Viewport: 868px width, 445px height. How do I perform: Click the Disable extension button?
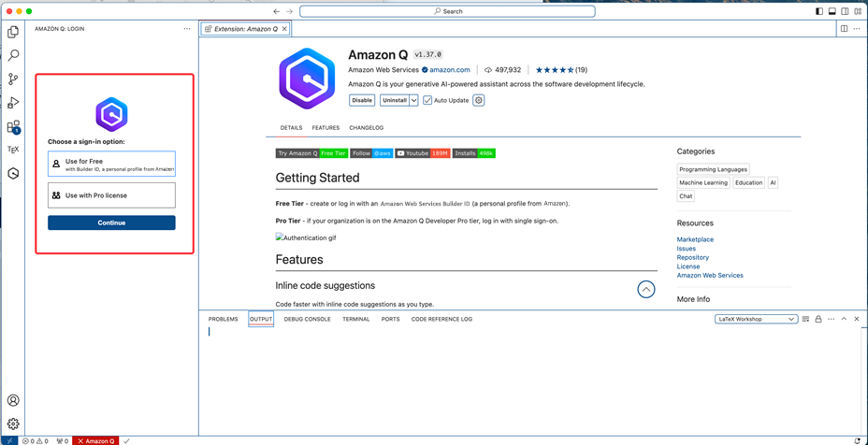pyautogui.click(x=362, y=100)
